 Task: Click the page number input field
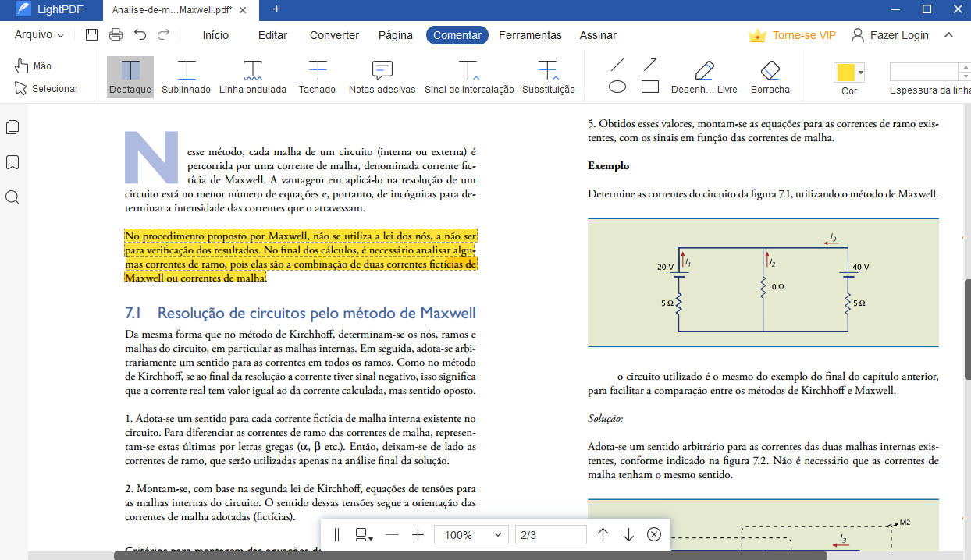550,535
